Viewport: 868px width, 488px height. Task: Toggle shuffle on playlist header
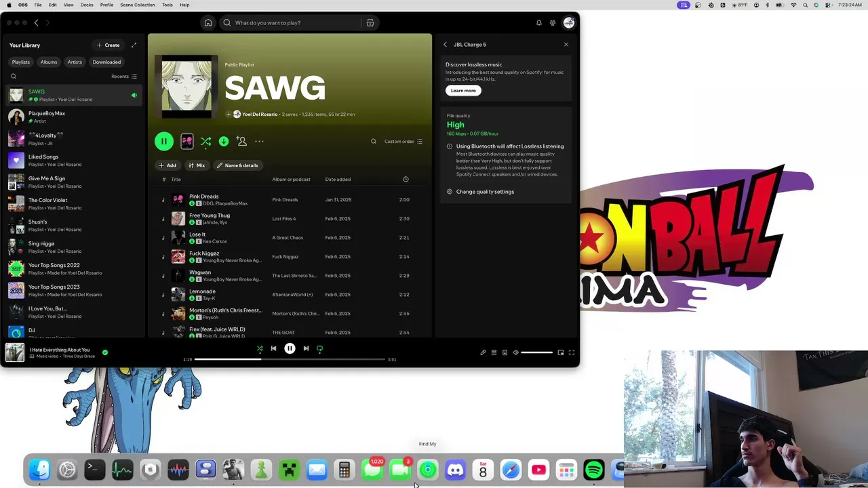coord(206,141)
